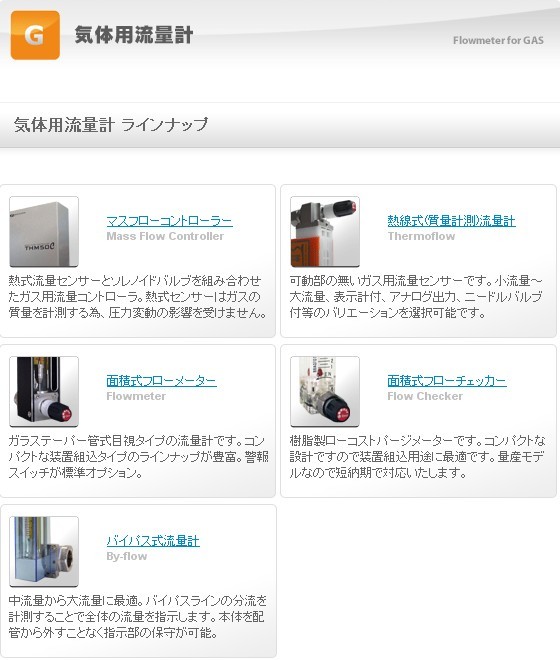Open the マスフローコントローラー link
This screenshot has width=560, height=660.
(x=169, y=221)
